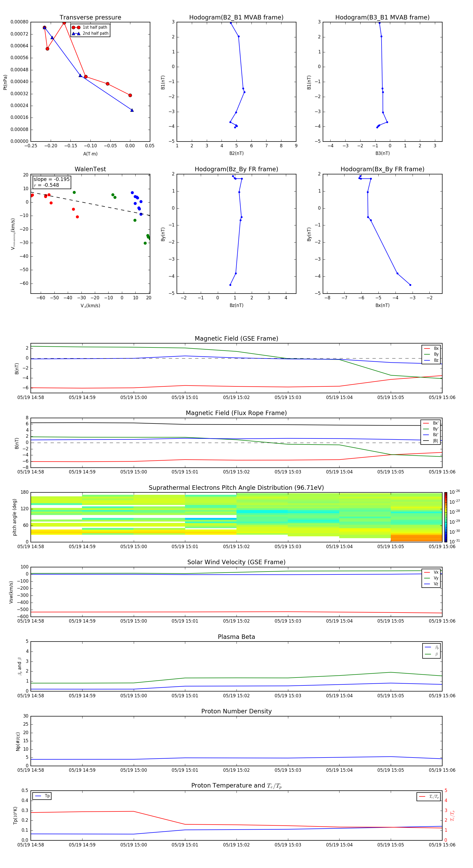Click the "Solar Wind Velocity (GSE Frame)" title
This screenshot has height=868, width=473.
(236, 562)
